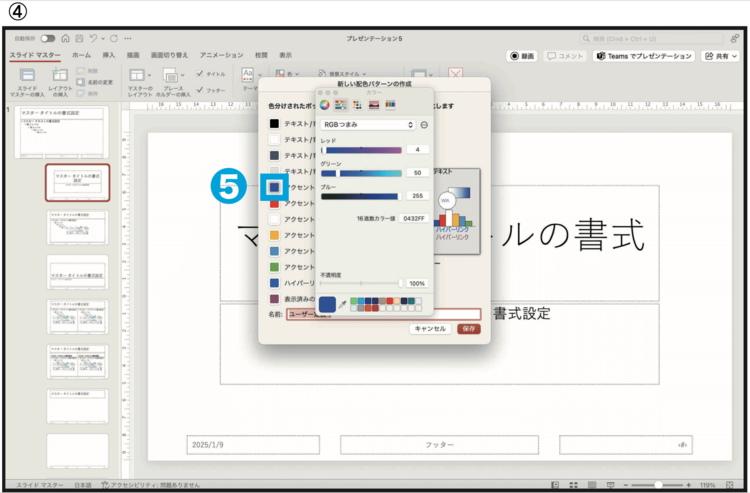The height and width of the screenshot is (493, 750).
Task: Open the collaboration icon at top right
Action: [x=734, y=39]
